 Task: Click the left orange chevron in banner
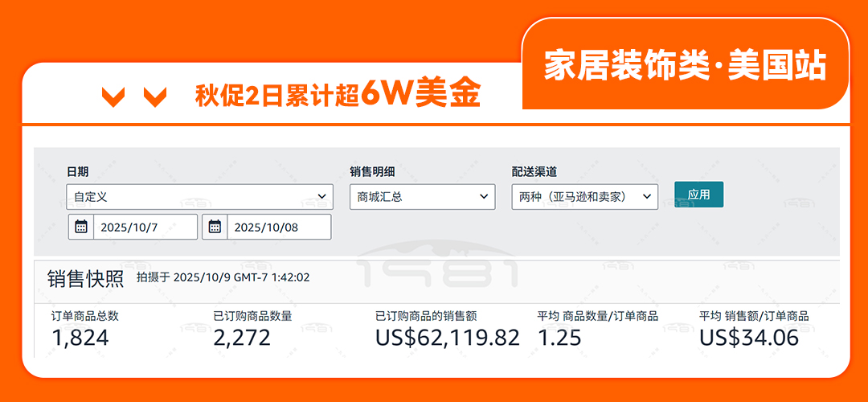click(x=113, y=97)
